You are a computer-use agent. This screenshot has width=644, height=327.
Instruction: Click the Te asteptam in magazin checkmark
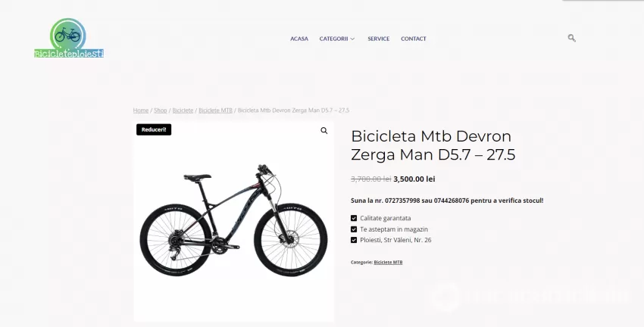coord(354,229)
